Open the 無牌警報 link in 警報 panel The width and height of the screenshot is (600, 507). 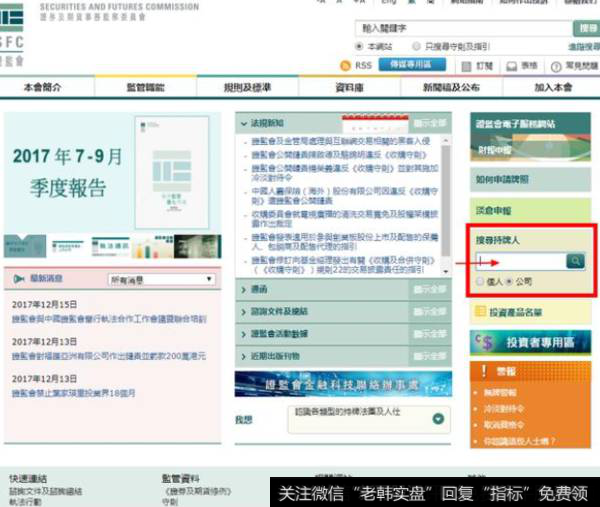tap(500, 392)
